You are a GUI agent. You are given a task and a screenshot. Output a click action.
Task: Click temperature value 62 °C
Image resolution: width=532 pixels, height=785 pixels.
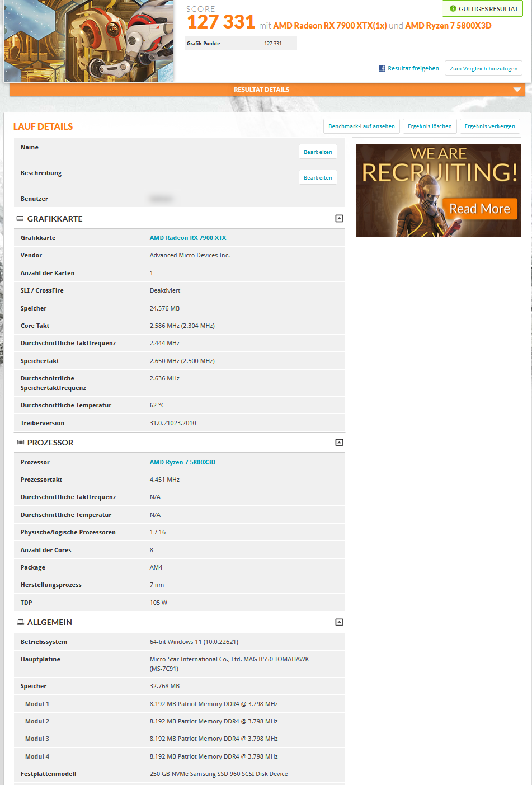coord(157,405)
